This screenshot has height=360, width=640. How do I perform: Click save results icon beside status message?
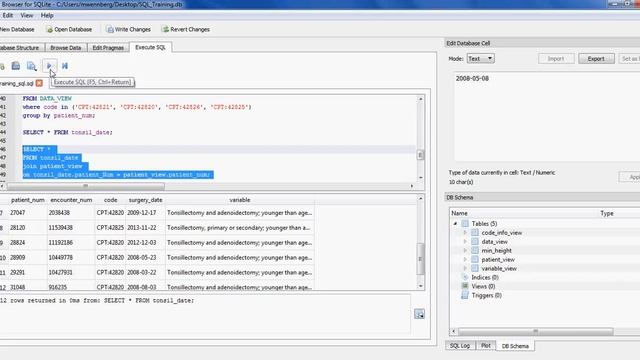tap(419, 314)
